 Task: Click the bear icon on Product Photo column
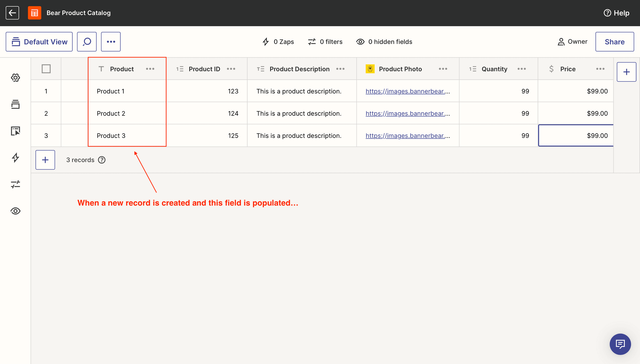pos(370,68)
